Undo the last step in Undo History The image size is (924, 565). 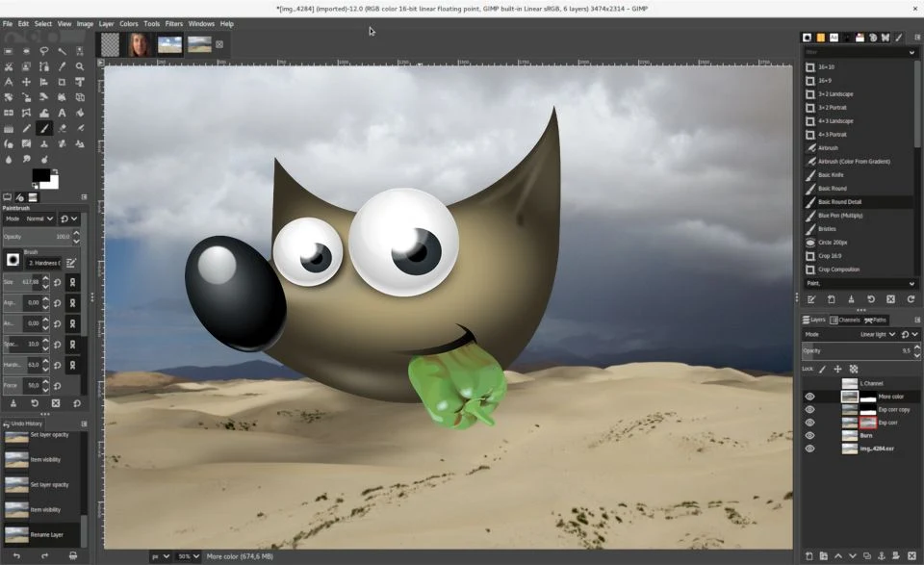pos(16,555)
